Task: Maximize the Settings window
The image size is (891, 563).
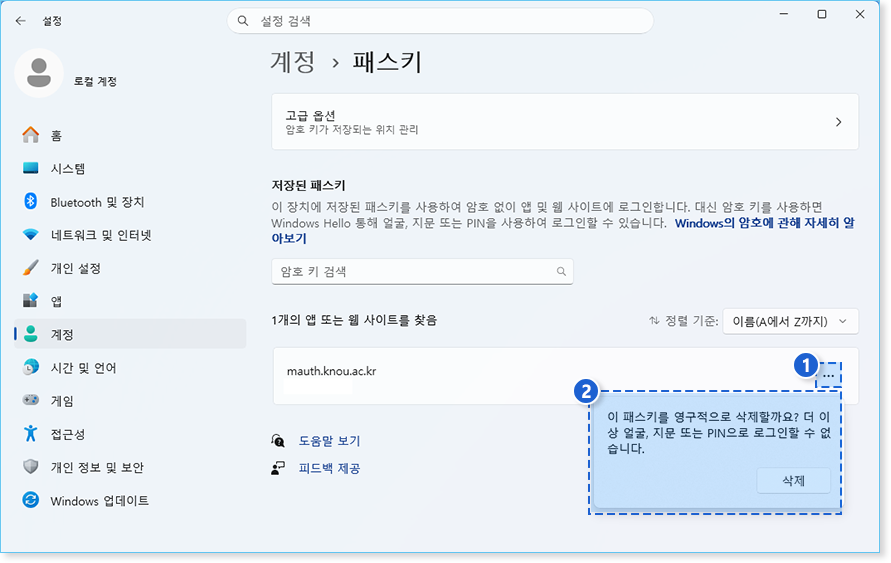Action: pos(822,15)
